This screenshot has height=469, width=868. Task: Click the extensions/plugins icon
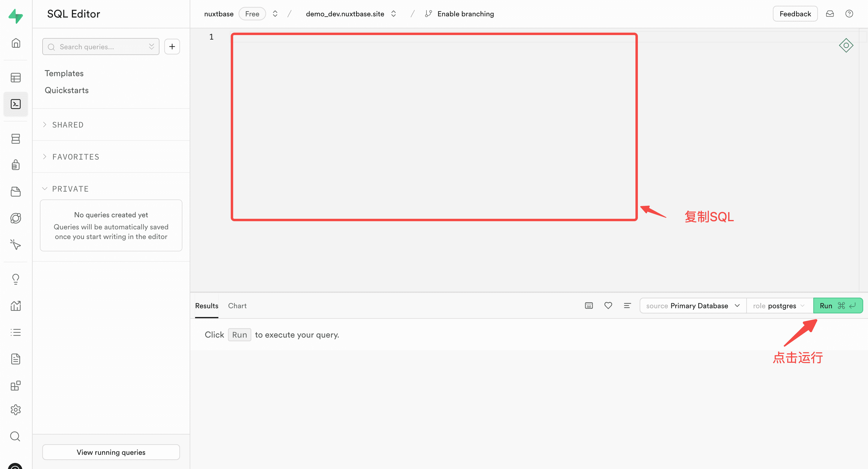16,385
